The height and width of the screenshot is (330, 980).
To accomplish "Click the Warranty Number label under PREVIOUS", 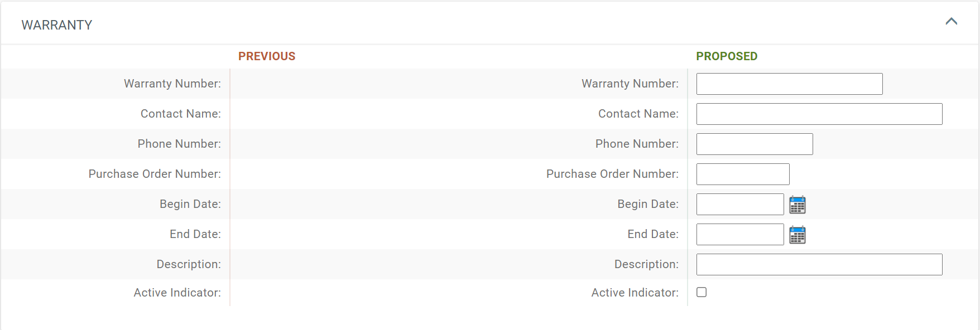I will click(x=172, y=84).
